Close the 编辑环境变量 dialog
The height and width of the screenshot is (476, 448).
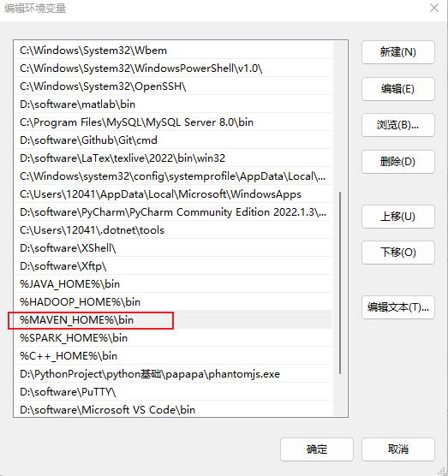coord(434,8)
